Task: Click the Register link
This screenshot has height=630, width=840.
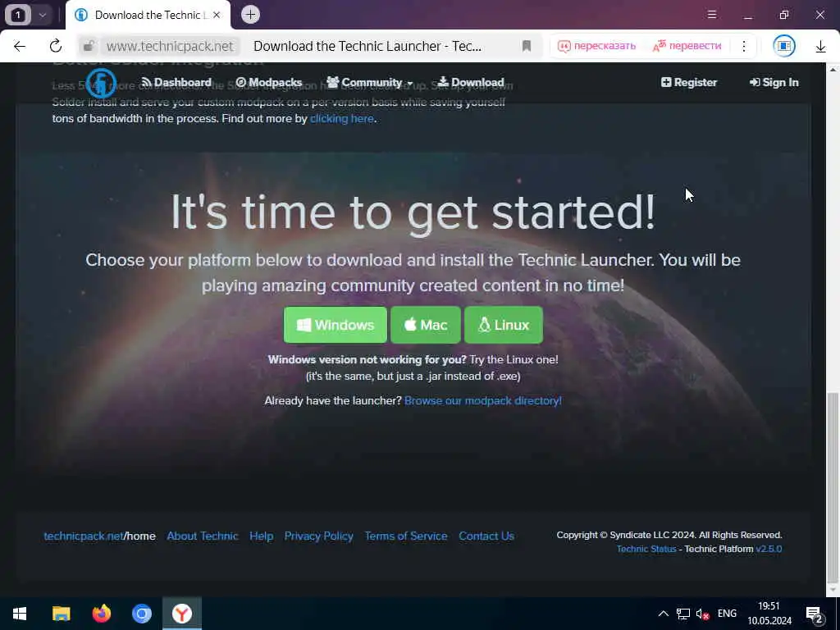Action: click(689, 83)
